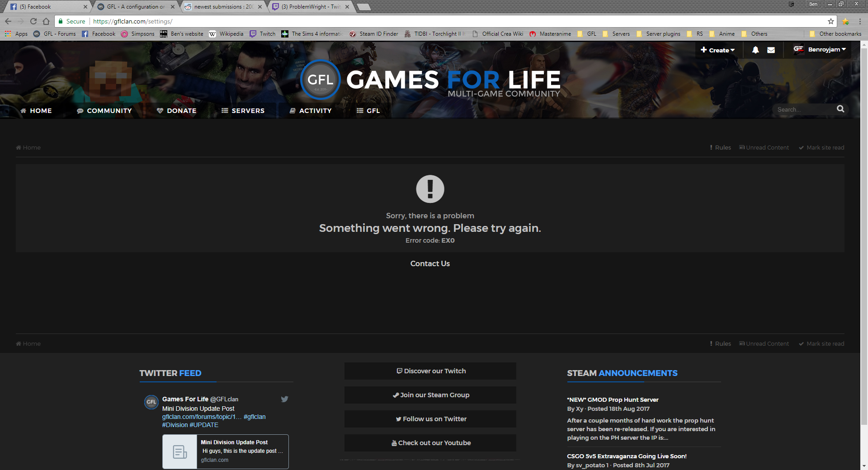Switch to the ProblemWright Twitch tab
868x470 pixels.
click(310, 7)
